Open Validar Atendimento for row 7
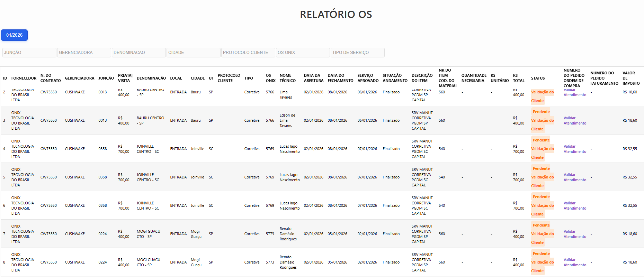The height and width of the screenshot is (277, 644). coord(575,234)
